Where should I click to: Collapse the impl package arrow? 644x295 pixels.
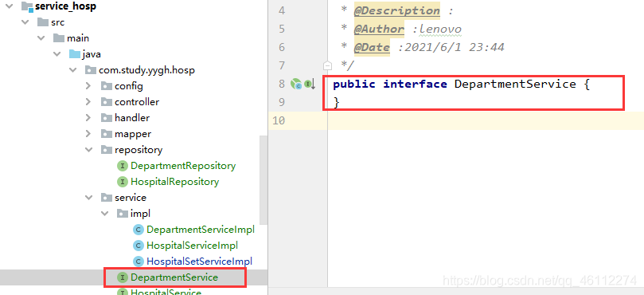[105, 214]
